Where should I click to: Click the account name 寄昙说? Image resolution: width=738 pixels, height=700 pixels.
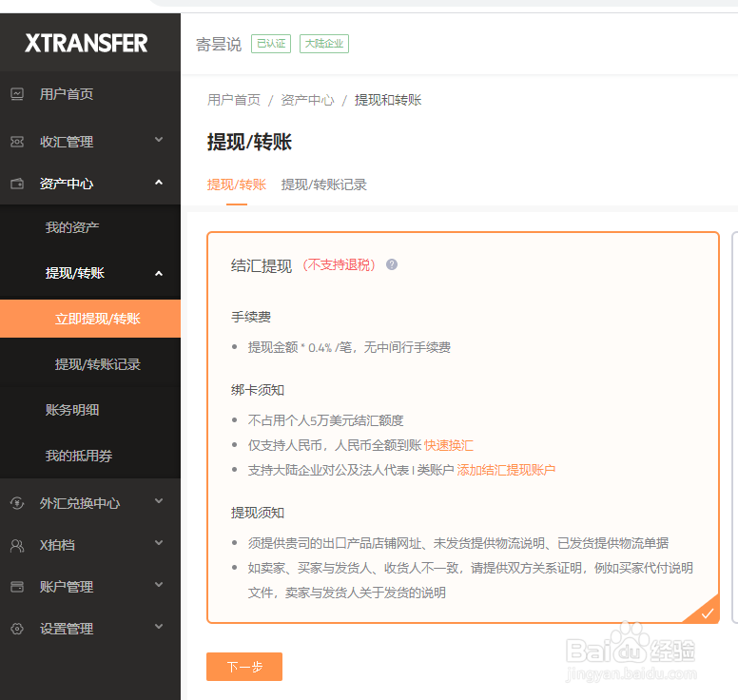click(x=219, y=45)
